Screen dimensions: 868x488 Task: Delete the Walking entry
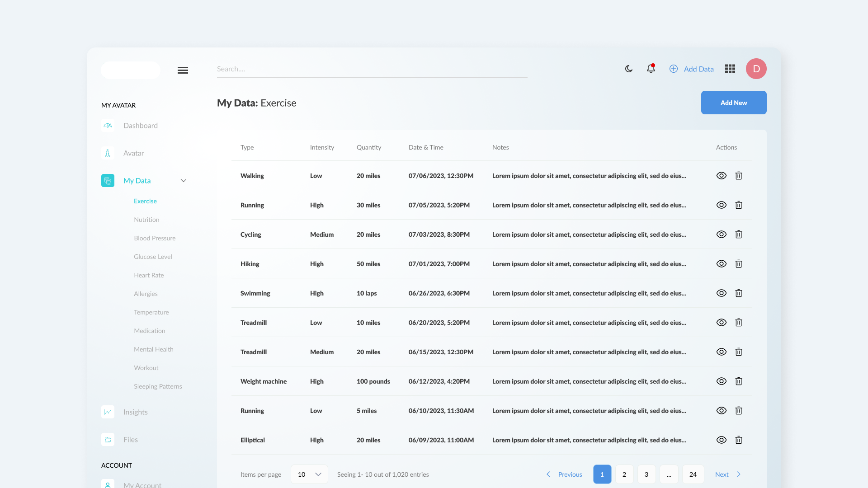[738, 176]
